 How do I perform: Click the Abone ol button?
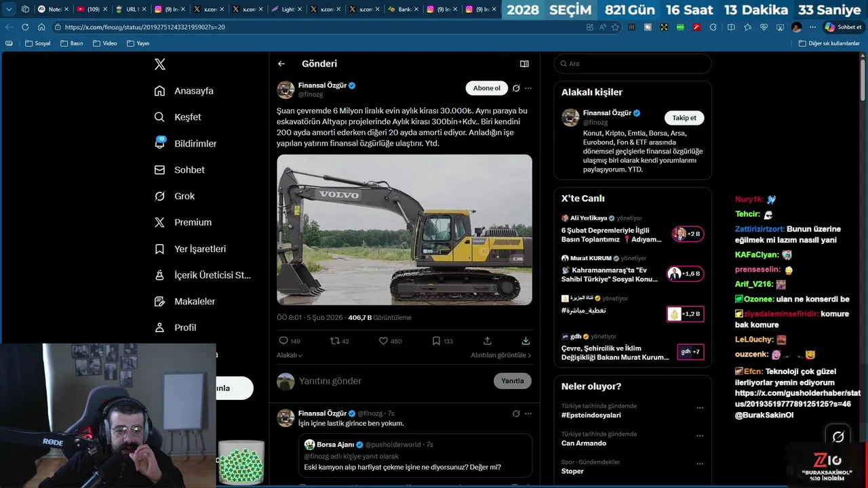point(487,88)
